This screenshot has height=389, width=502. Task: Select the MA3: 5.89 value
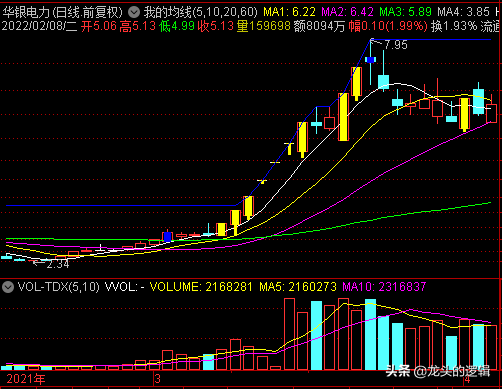pos(405,13)
